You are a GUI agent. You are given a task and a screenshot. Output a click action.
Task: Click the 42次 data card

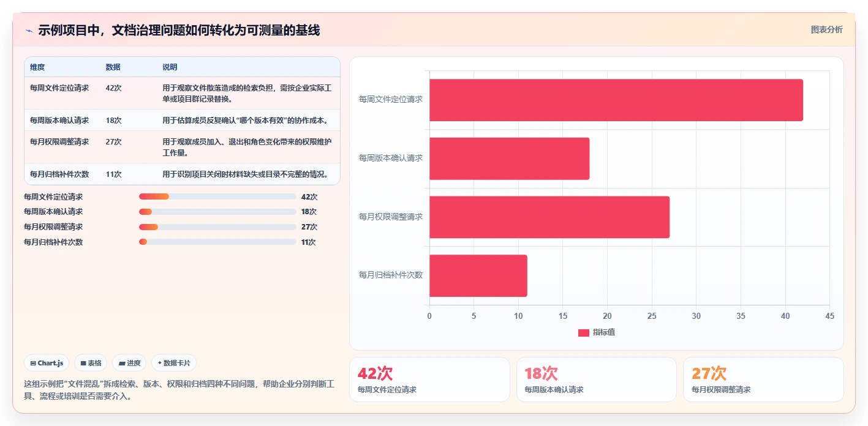(x=429, y=379)
